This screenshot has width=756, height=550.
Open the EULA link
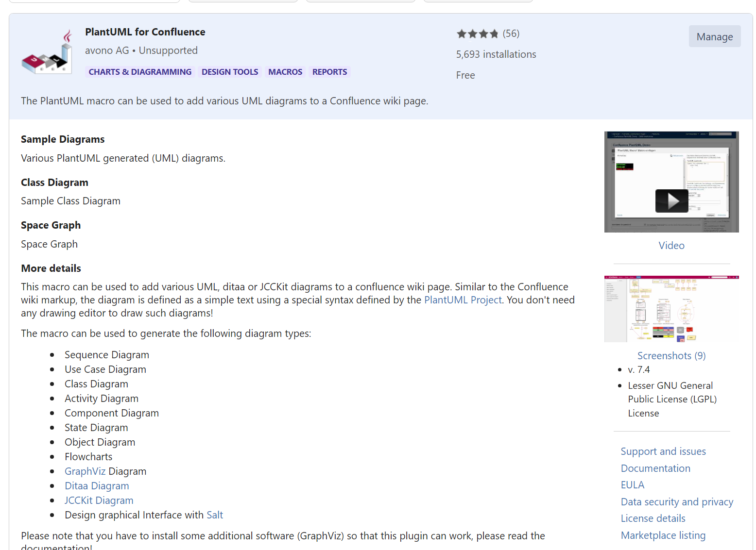click(x=633, y=485)
